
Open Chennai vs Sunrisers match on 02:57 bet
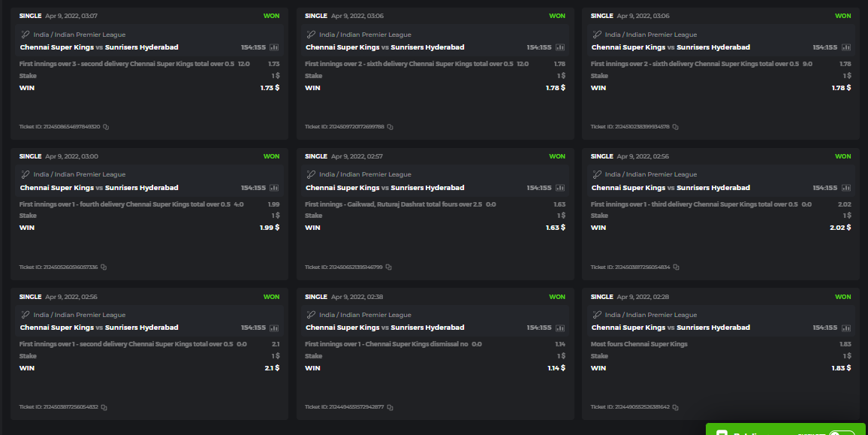click(x=384, y=188)
